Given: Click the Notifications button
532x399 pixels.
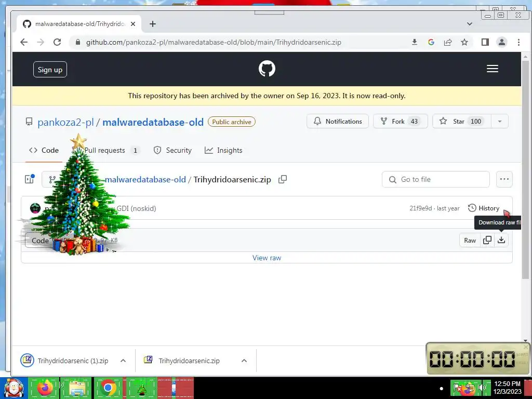Looking at the screenshot, I should click(338, 121).
